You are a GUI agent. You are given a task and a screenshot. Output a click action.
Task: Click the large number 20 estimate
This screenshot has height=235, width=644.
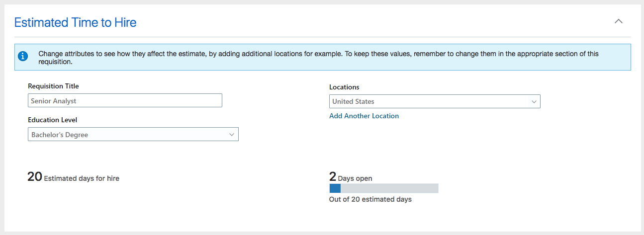pos(35,177)
